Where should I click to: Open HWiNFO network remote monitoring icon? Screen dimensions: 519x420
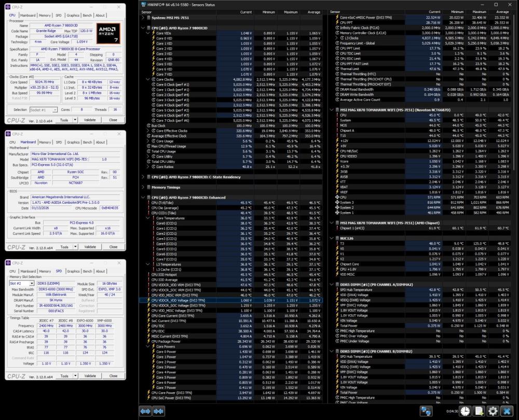(426, 411)
